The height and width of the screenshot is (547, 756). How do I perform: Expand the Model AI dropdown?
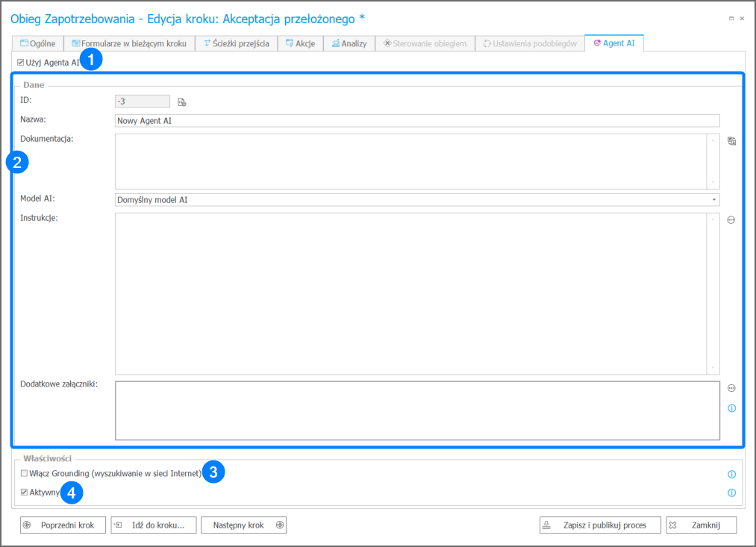point(714,199)
